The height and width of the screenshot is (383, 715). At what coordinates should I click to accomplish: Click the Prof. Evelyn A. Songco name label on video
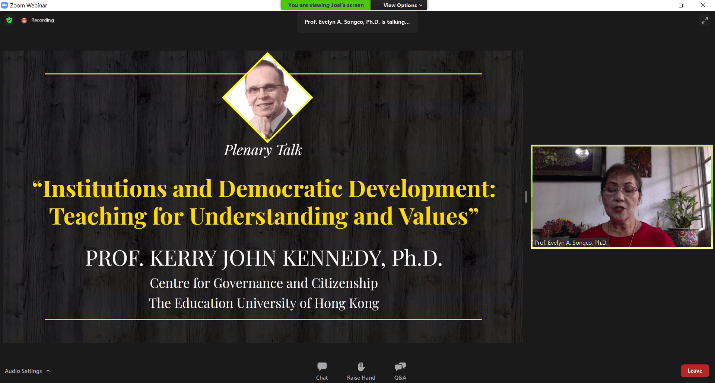point(570,243)
